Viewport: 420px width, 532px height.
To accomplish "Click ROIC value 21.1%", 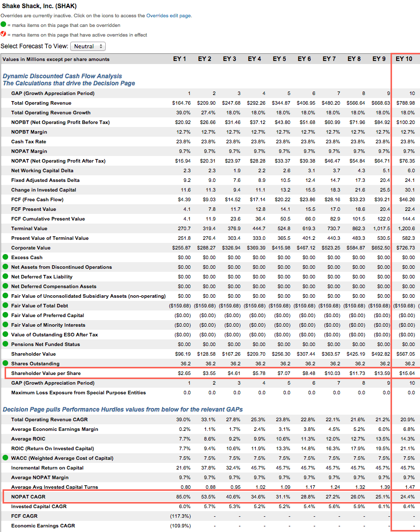I will [407, 449].
